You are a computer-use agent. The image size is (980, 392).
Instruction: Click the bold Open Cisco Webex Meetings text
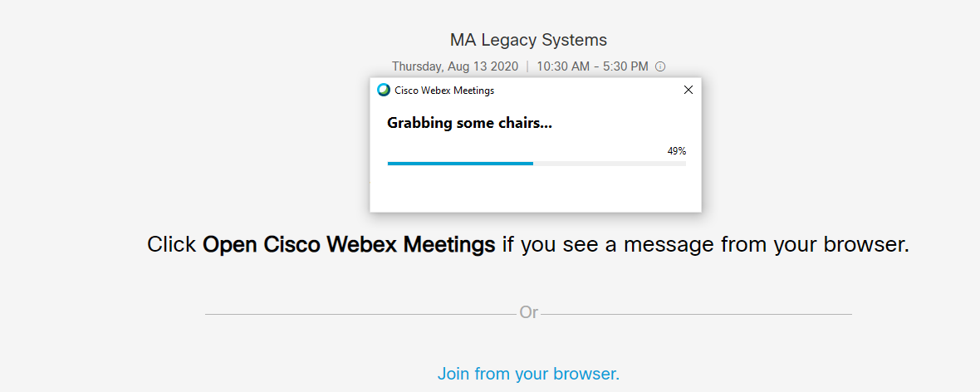point(349,244)
